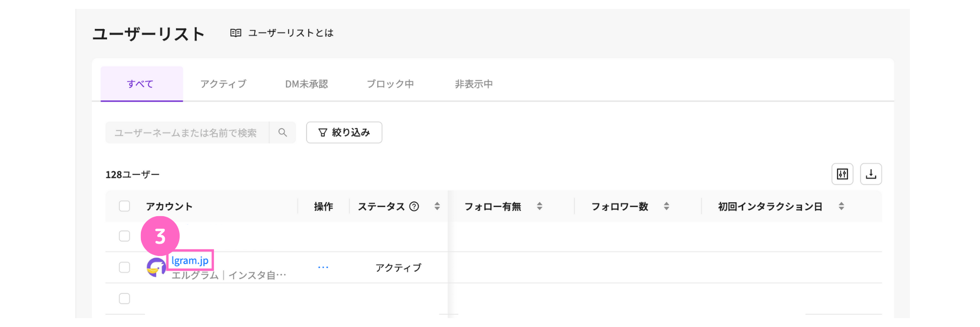Open the three-dot actions menu for lgram.jp
Image resolution: width=980 pixels, height=327 pixels.
(323, 267)
